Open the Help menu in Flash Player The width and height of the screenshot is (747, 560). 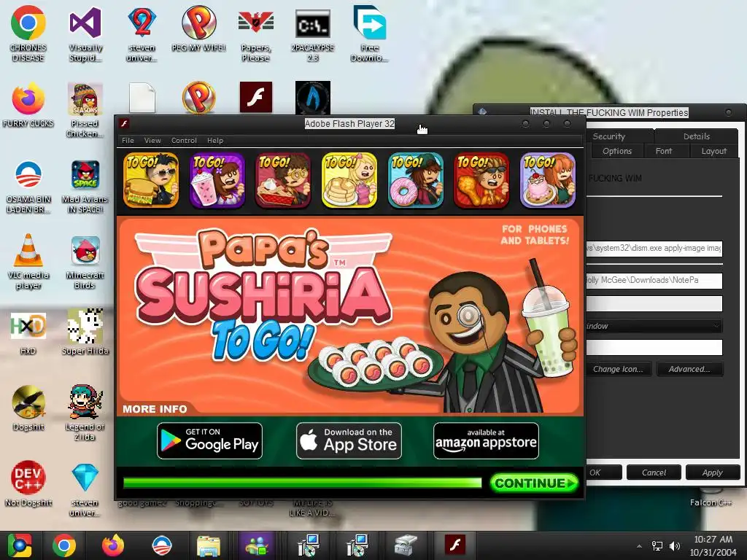tap(215, 141)
